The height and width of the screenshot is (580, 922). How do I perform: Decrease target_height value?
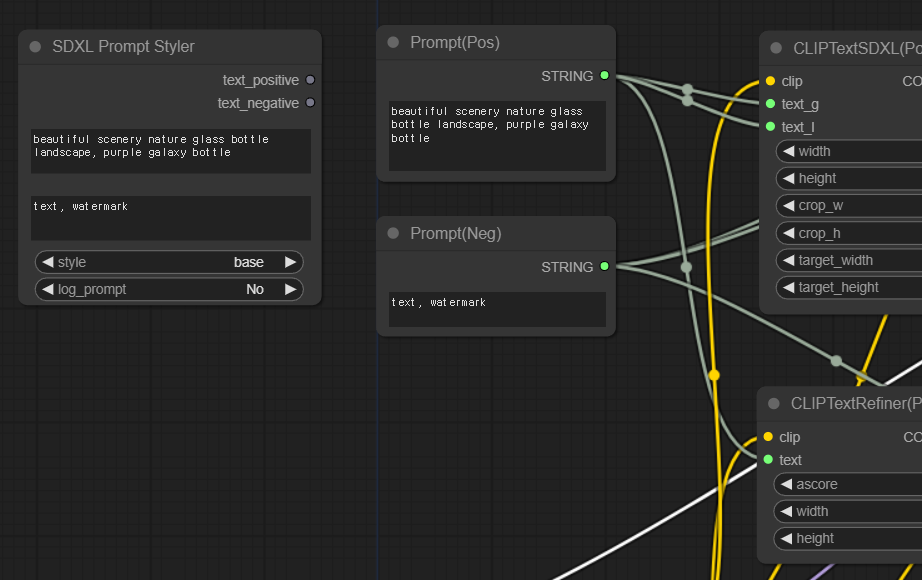point(789,287)
